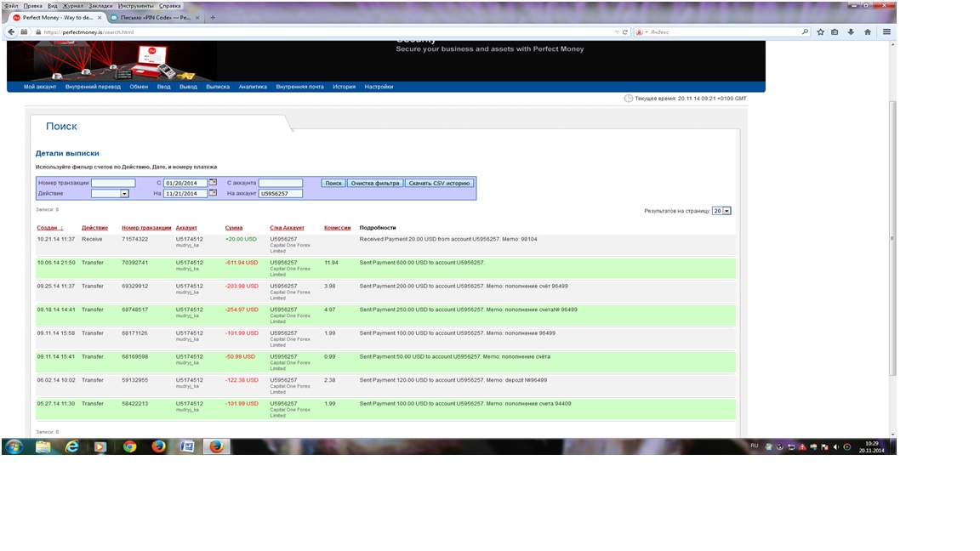This screenshot has width=980, height=551.
Task: Close the Письмо PIN Code tab
Action: tap(197, 18)
